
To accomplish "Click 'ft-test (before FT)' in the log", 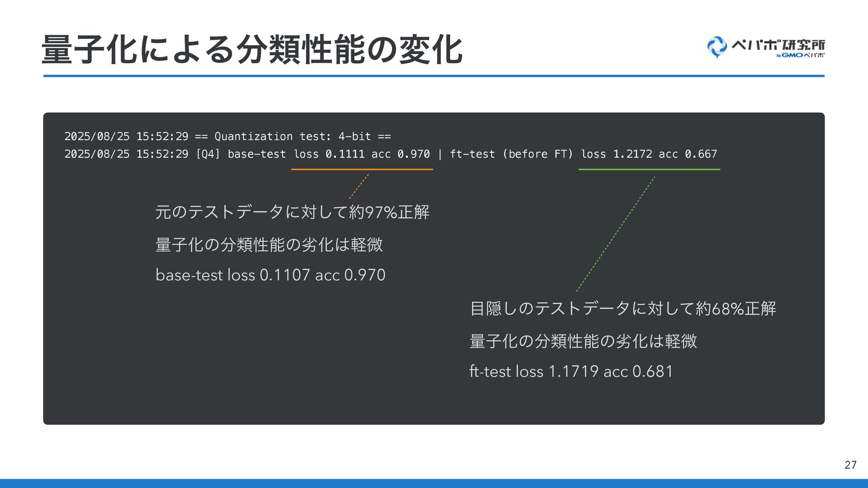I will point(511,154).
